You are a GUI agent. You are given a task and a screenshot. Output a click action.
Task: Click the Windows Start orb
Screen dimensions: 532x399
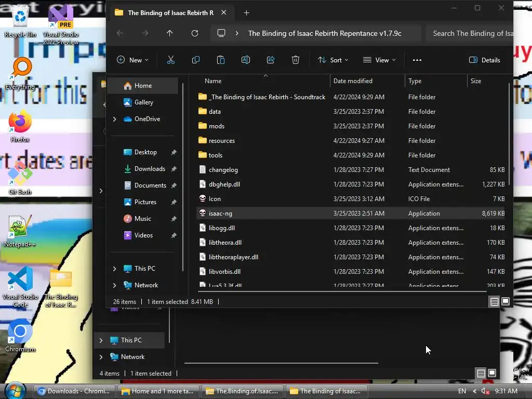click(15, 391)
